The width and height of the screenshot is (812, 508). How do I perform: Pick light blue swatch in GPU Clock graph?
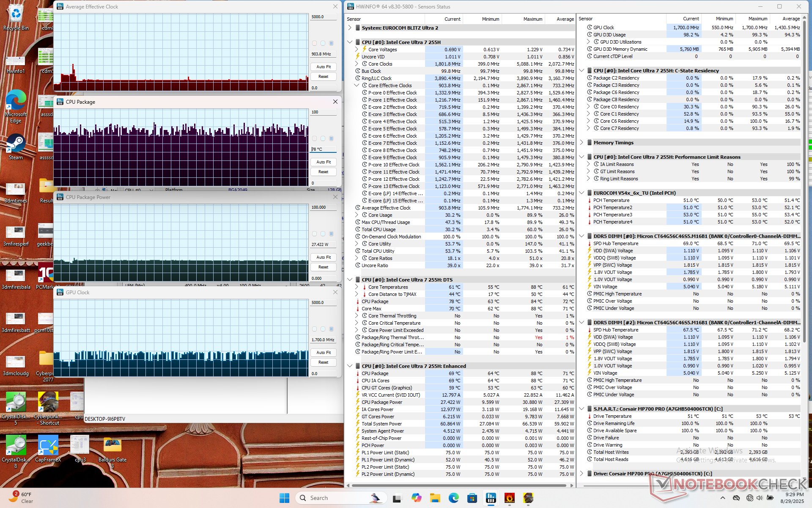[x=323, y=329]
